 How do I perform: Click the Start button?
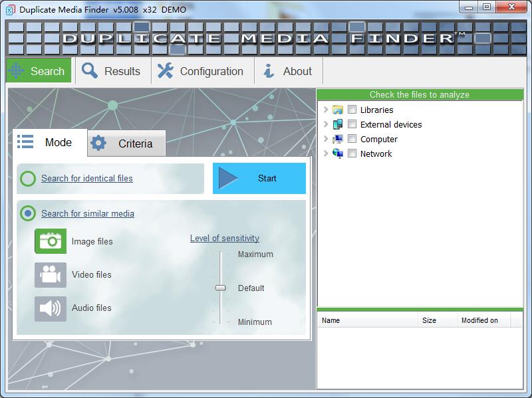pos(259,178)
